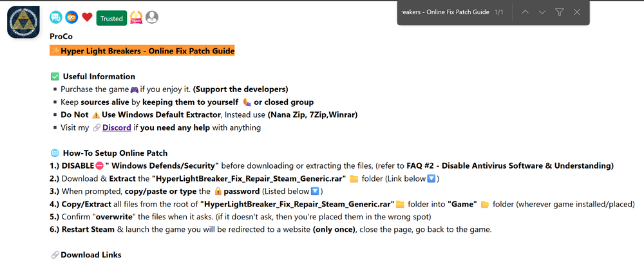Click the blue chat bubble badge icon
Screen dimensions: 644x260
point(56,17)
